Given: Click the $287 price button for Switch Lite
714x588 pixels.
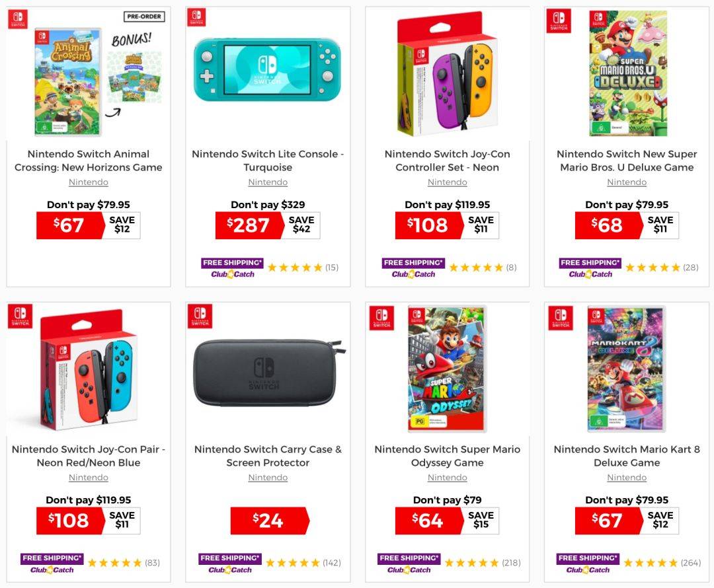Looking at the screenshot, I should coord(249,225).
